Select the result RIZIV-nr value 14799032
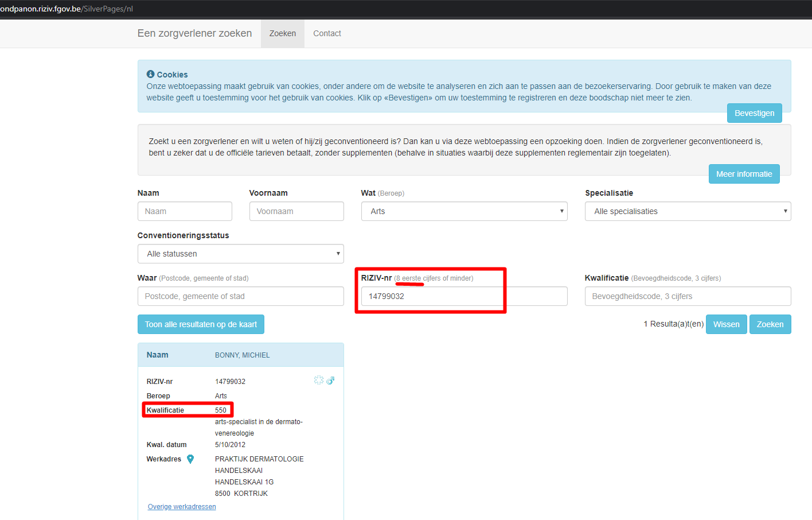Screen dimensions: 812x520 230,382
